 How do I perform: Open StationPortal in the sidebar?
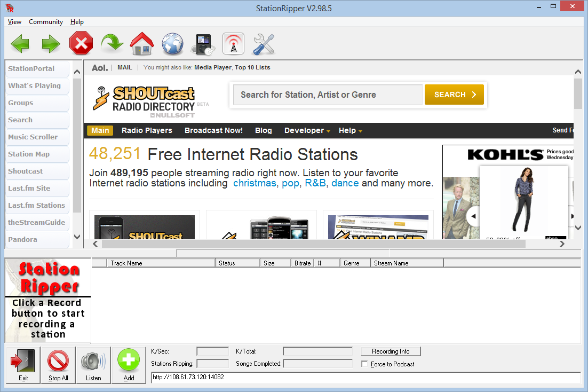(x=37, y=69)
